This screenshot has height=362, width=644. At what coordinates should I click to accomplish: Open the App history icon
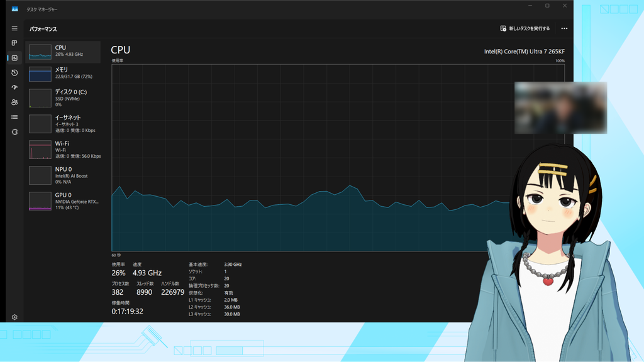14,73
